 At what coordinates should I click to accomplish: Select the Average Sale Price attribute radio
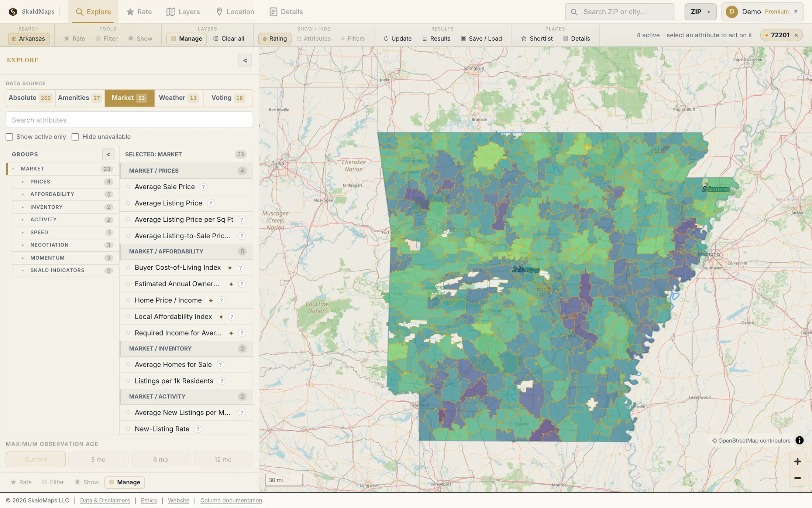[x=128, y=187]
